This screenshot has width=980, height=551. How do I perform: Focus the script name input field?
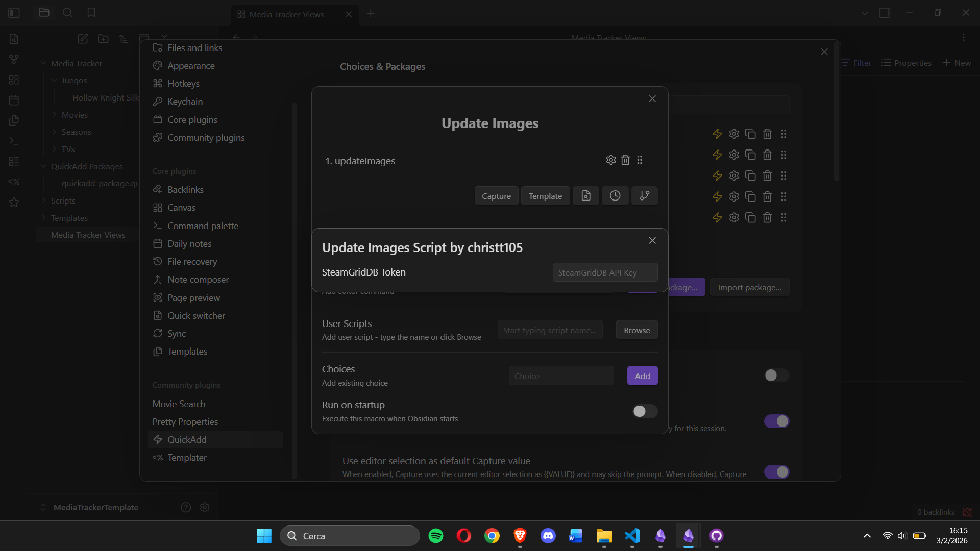pos(550,330)
